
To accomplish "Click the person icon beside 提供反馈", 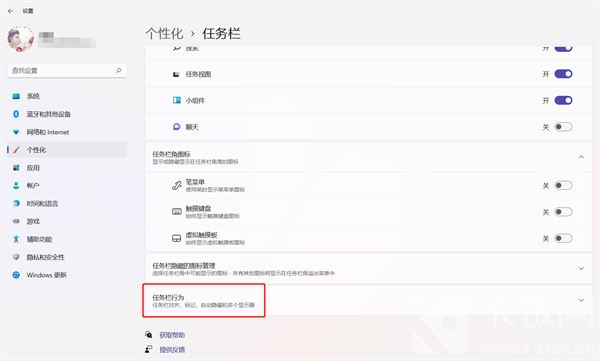I will coord(149,349).
